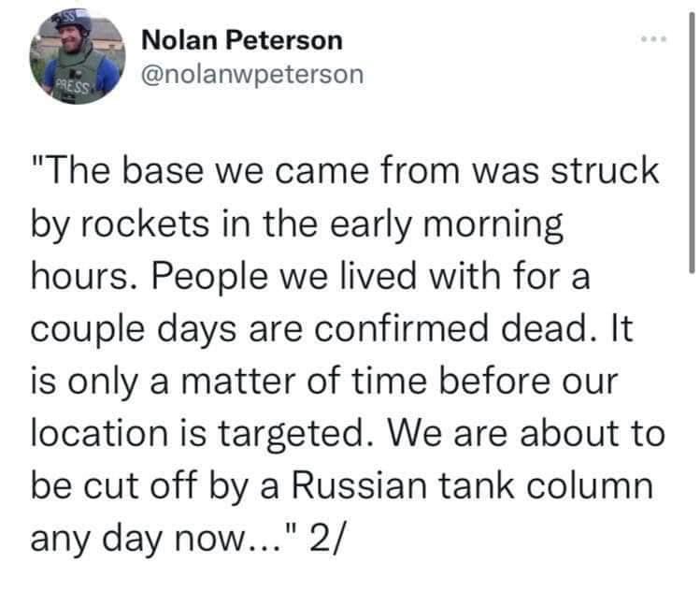The image size is (700, 592).
Task: Click the words "early morning" in the tweet
Action: (x=447, y=224)
